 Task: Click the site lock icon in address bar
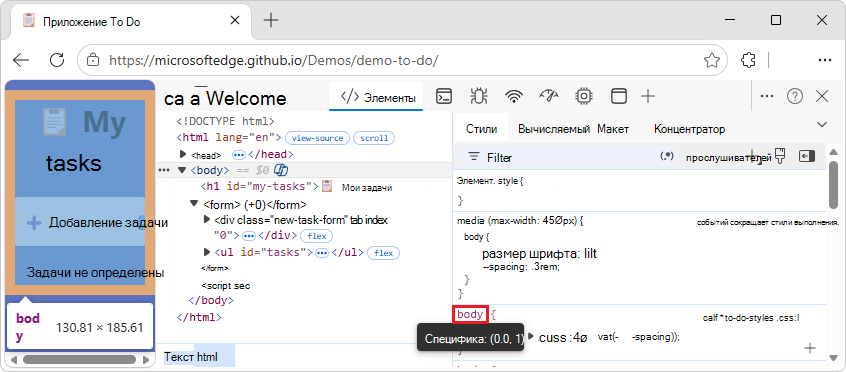[93, 60]
